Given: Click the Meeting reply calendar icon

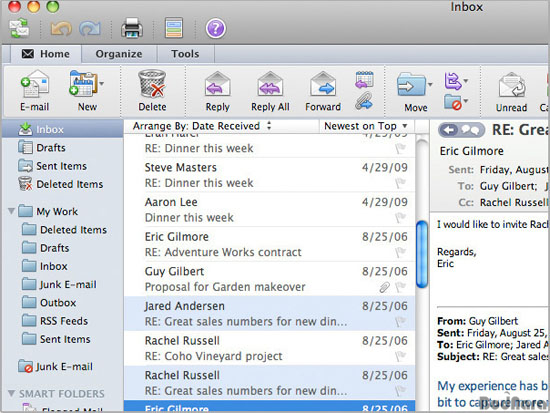Looking at the screenshot, I should (364, 80).
